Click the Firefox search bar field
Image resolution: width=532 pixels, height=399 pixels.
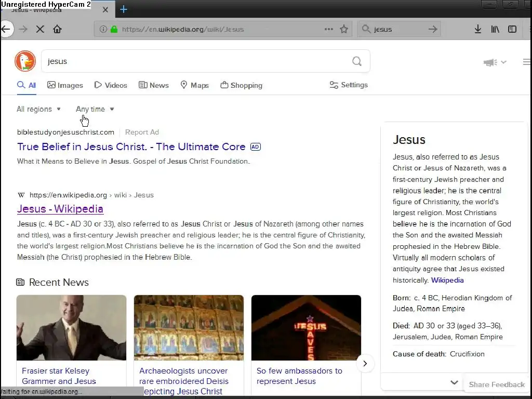(398, 29)
